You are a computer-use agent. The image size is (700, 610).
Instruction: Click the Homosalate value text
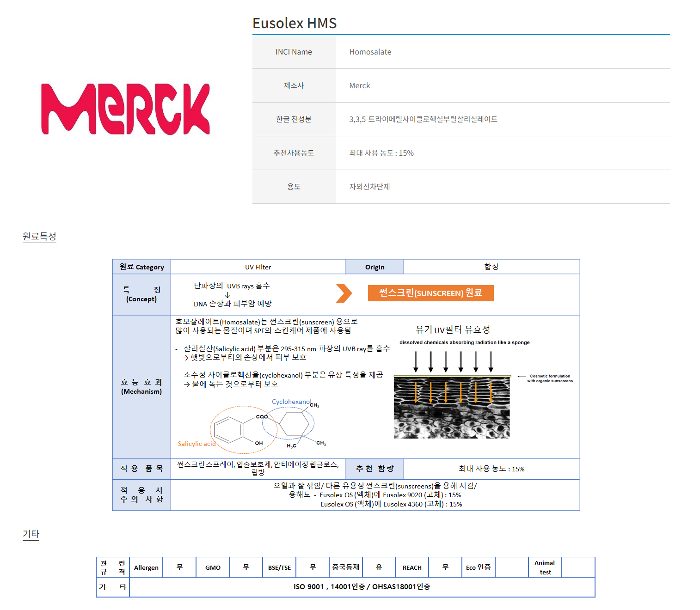click(370, 52)
